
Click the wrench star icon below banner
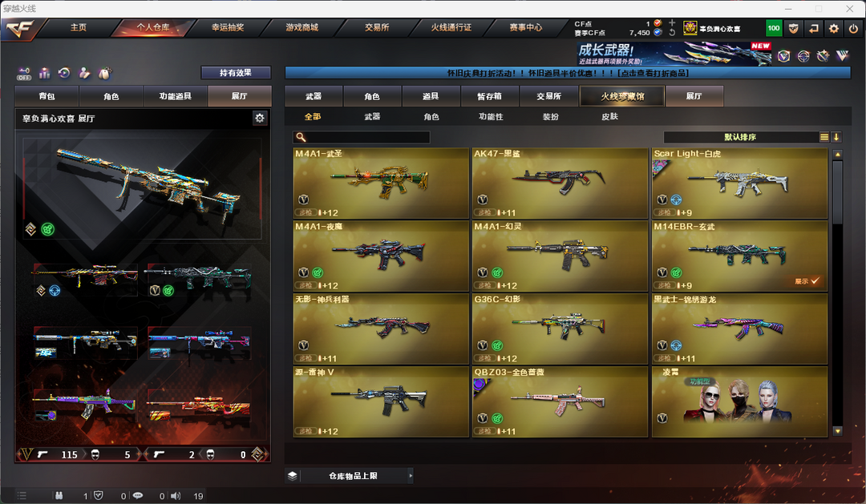(x=823, y=56)
